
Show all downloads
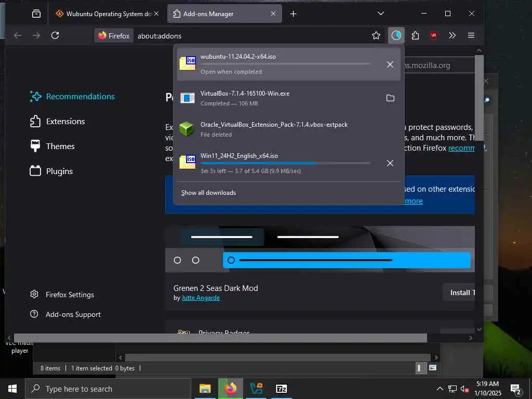point(208,193)
